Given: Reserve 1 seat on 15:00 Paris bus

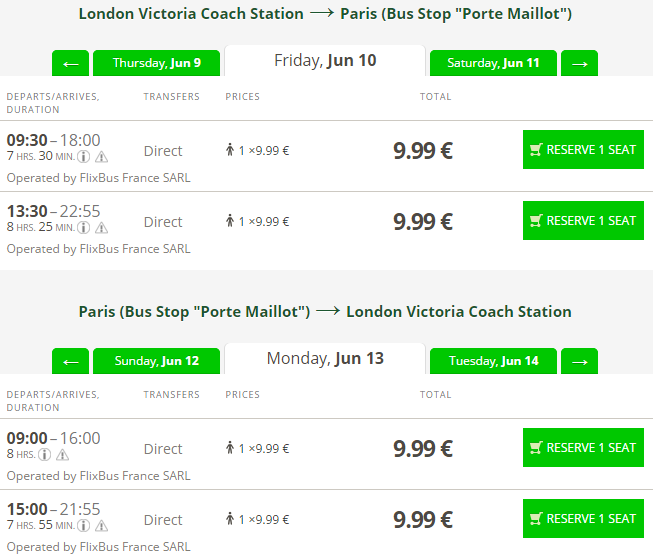Looking at the screenshot, I should [x=583, y=518].
